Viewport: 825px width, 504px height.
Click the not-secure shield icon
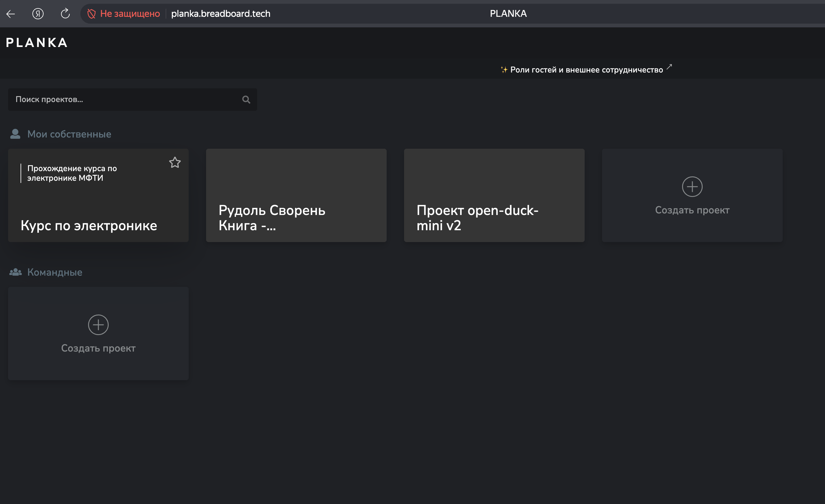click(x=92, y=14)
